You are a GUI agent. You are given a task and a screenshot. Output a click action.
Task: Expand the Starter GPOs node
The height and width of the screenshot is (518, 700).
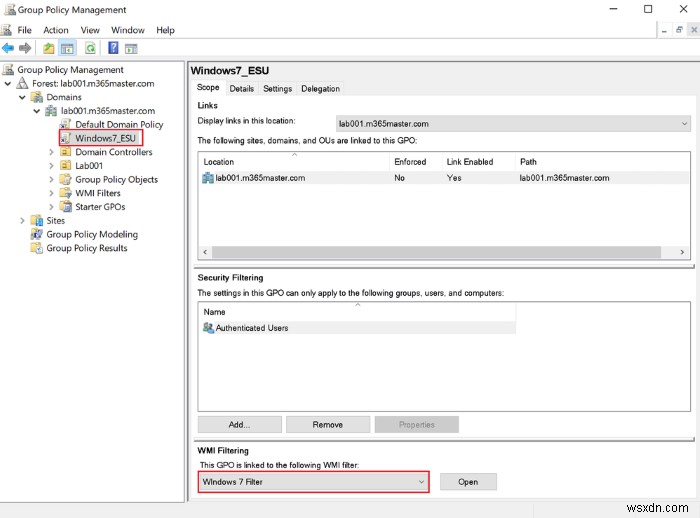(51, 207)
